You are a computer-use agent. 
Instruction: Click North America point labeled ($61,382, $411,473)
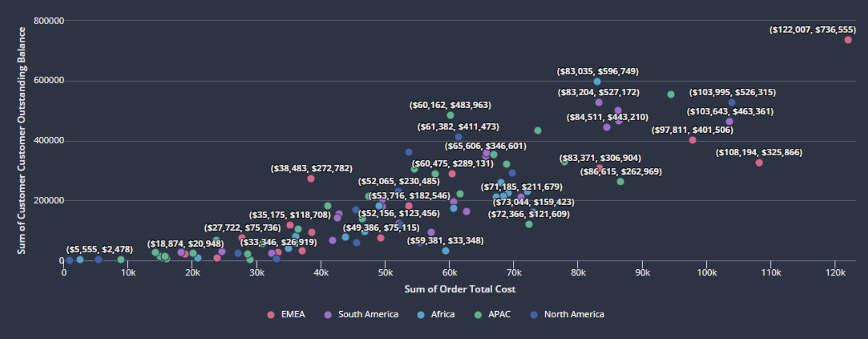[x=458, y=137]
